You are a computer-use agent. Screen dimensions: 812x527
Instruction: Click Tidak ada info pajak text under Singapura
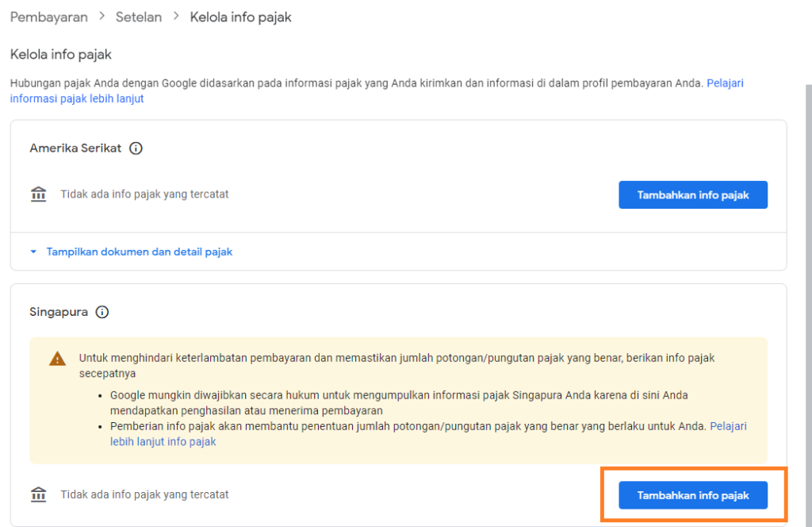pyautogui.click(x=144, y=494)
